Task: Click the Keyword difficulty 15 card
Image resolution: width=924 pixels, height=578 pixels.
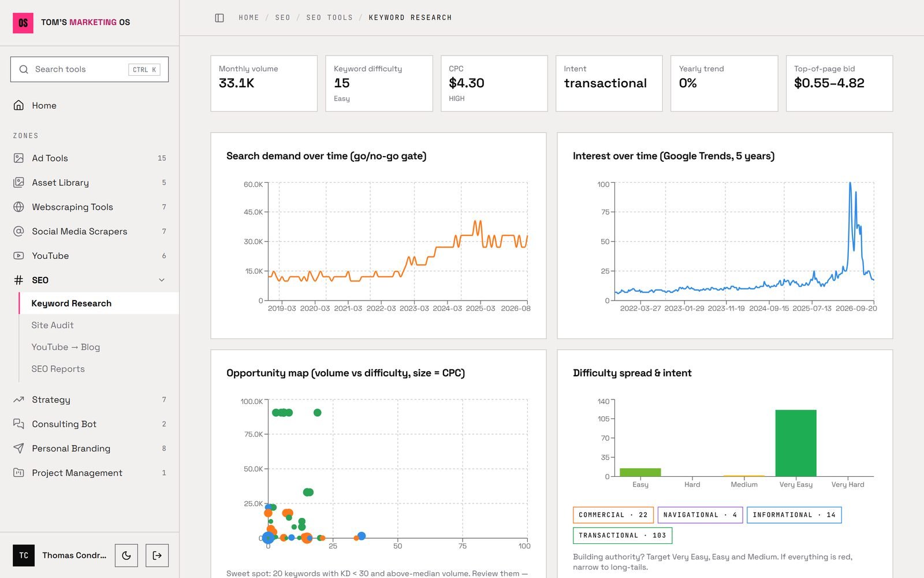Action: pos(379,83)
